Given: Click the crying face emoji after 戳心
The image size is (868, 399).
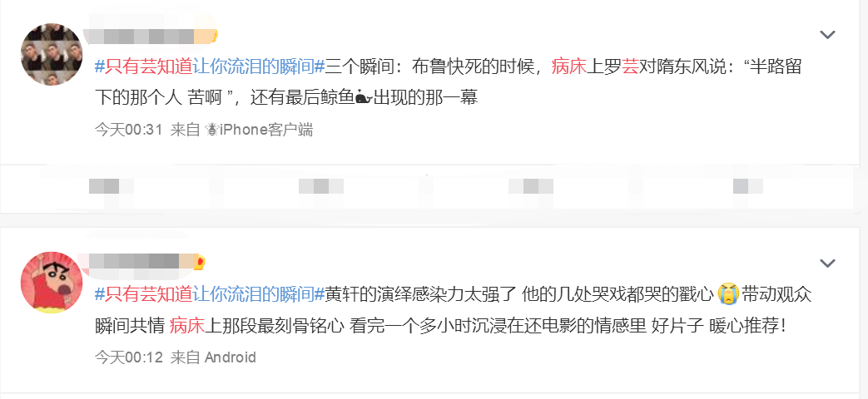Looking at the screenshot, I should point(728,293).
